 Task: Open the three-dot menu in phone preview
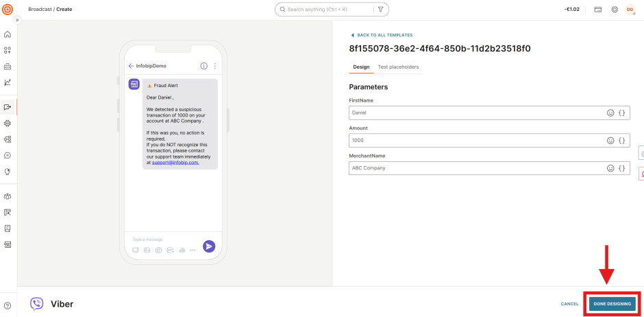[x=215, y=66]
